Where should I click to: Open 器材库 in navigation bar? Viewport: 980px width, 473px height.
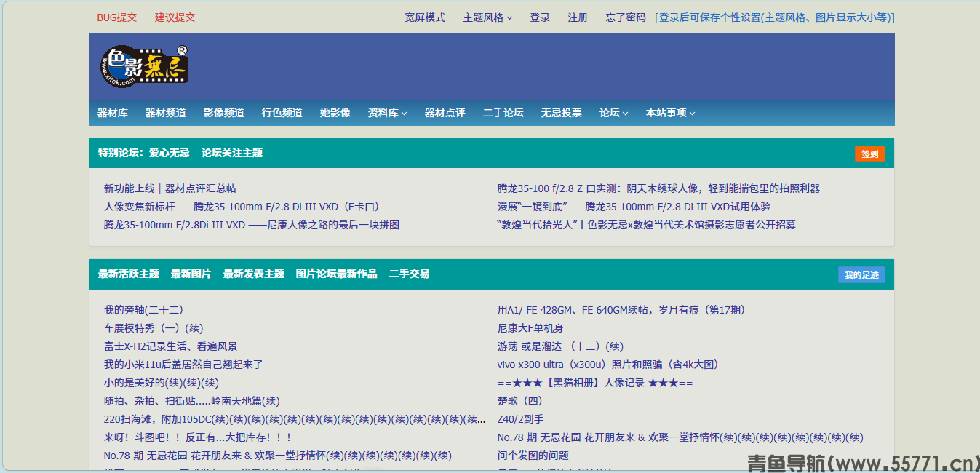click(x=113, y=113)
